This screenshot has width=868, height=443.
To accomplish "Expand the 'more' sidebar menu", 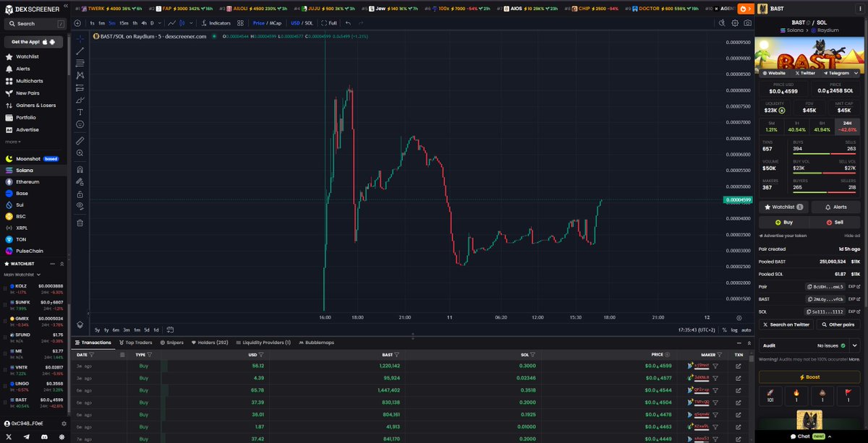I will [x=12, y=142].
